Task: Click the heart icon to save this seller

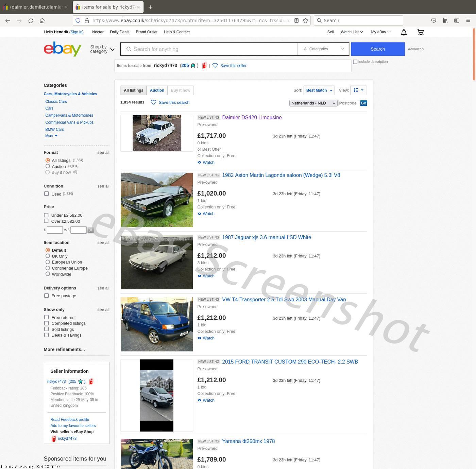Action: 215,66
